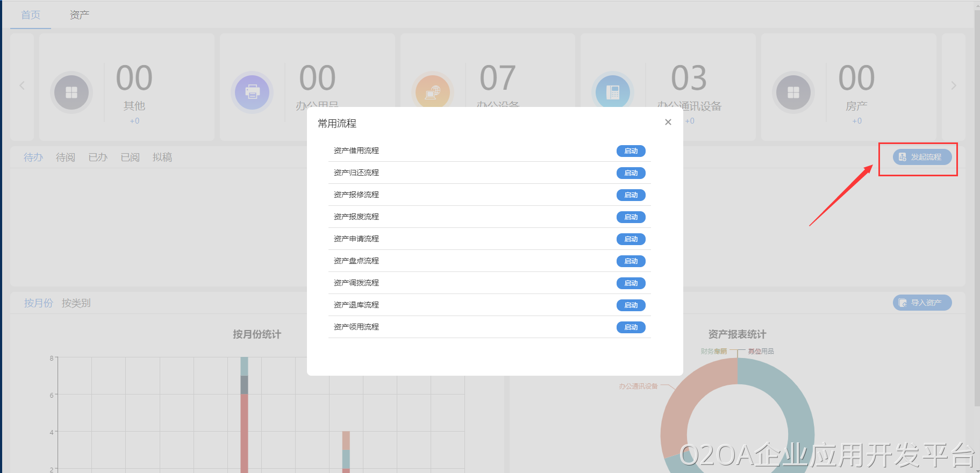Click the 办公设备 computer icon
980x473 pixels.
click(432, 92)
